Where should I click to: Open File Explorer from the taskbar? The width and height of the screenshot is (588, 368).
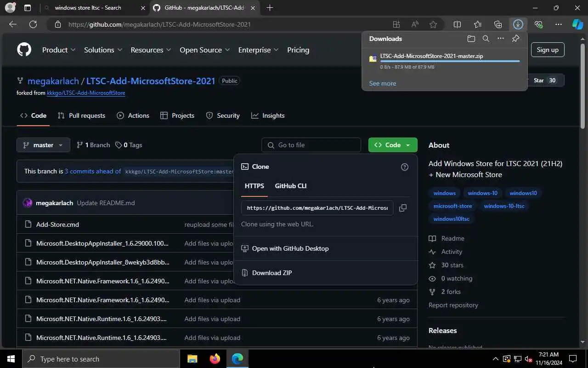192,359
